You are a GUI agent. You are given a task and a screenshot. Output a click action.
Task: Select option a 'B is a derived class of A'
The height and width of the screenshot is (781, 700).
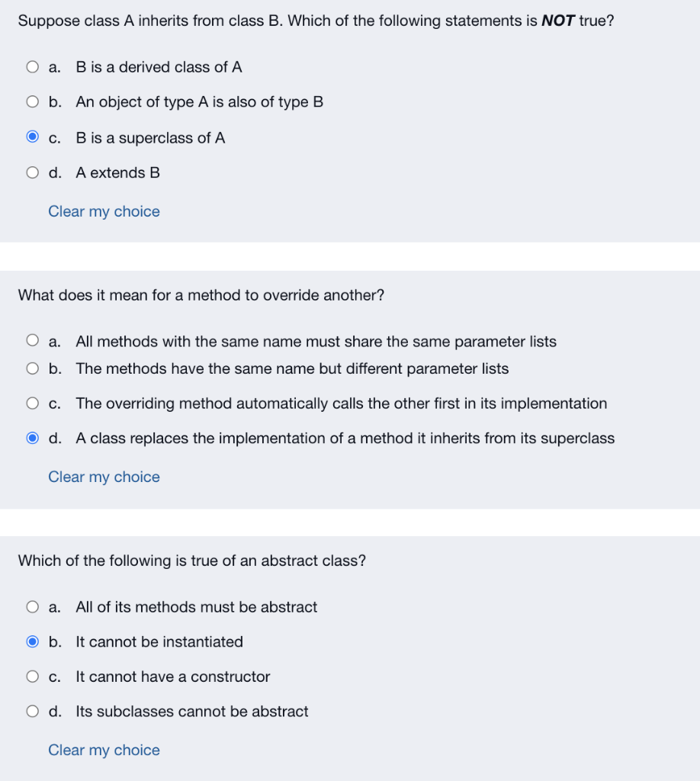[32, 66]
